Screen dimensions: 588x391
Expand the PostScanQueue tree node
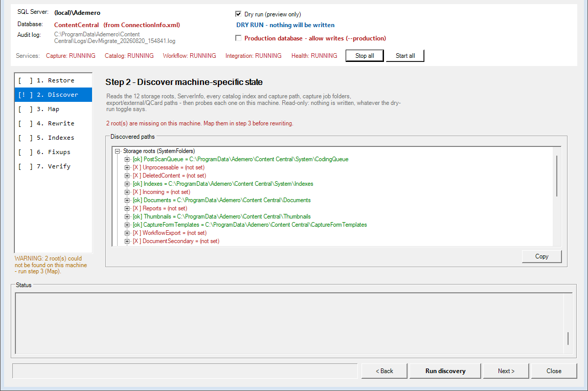[127, 160]
